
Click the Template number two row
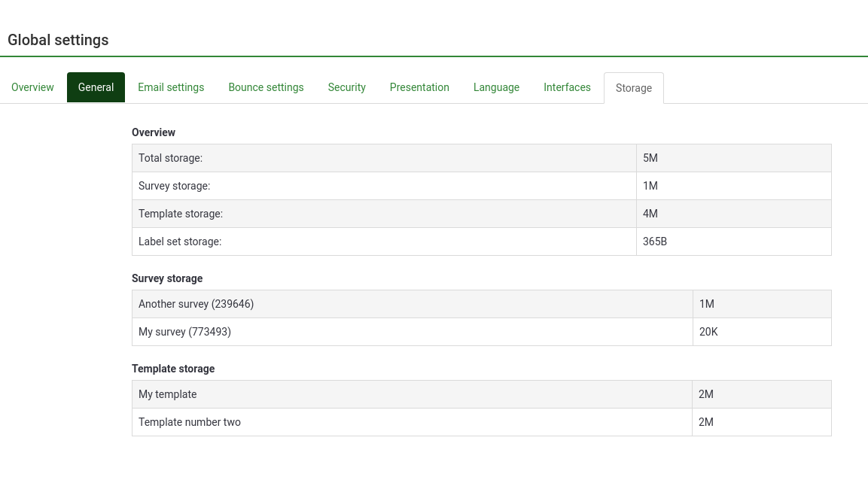coord(190,422)
